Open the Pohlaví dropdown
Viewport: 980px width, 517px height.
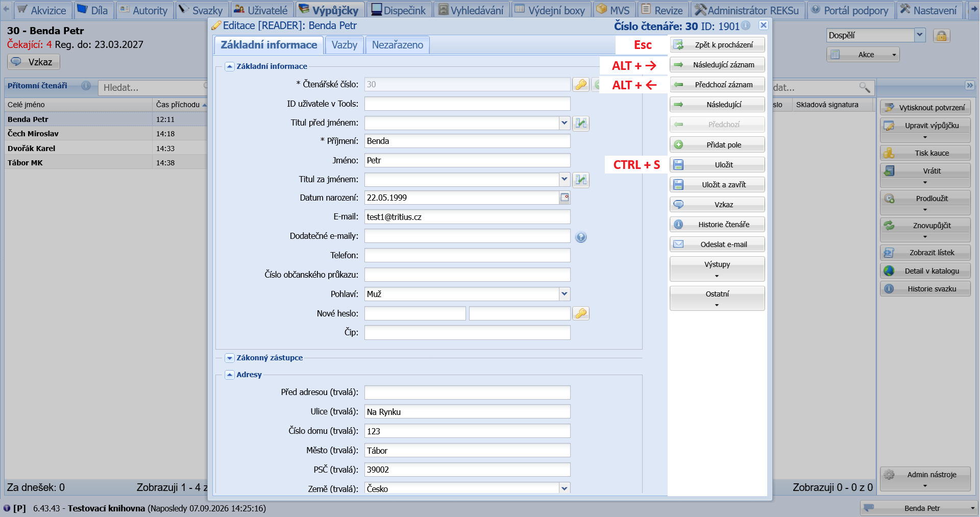click(x=564, y=294)
